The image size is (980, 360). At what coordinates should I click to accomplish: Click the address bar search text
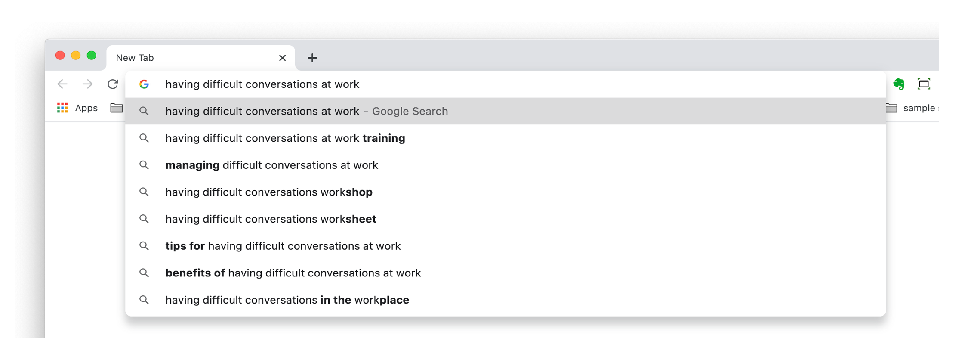262,84
